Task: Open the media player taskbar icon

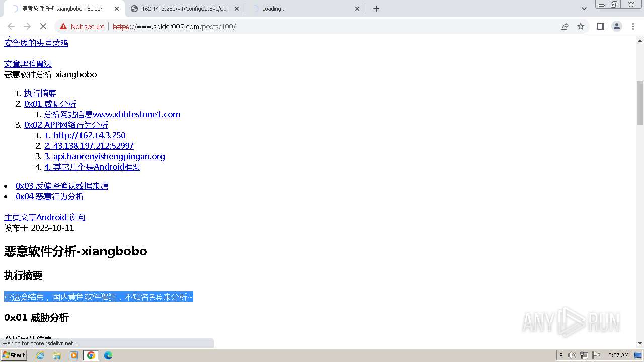Action: tap(74, 355)
